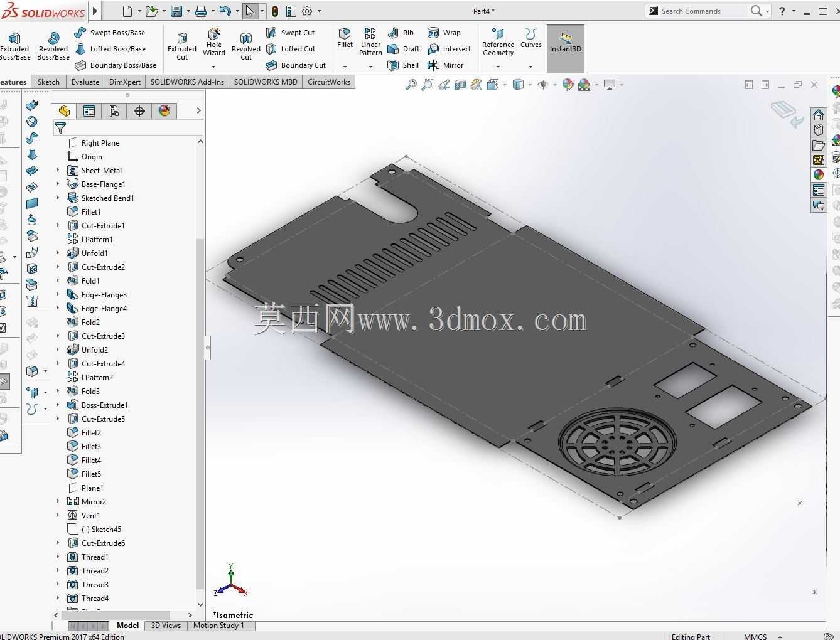Click the FeatureManager design tree tab
840x640 pixels.
pyautogui.click(x=64, y=111)
